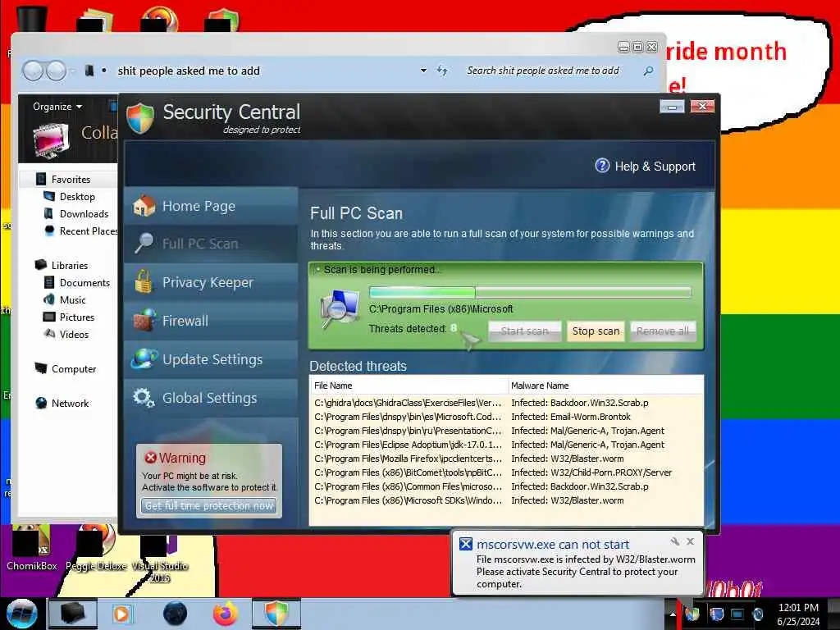
Task: Click the blue X icon in notification
Action: (466, 545)
